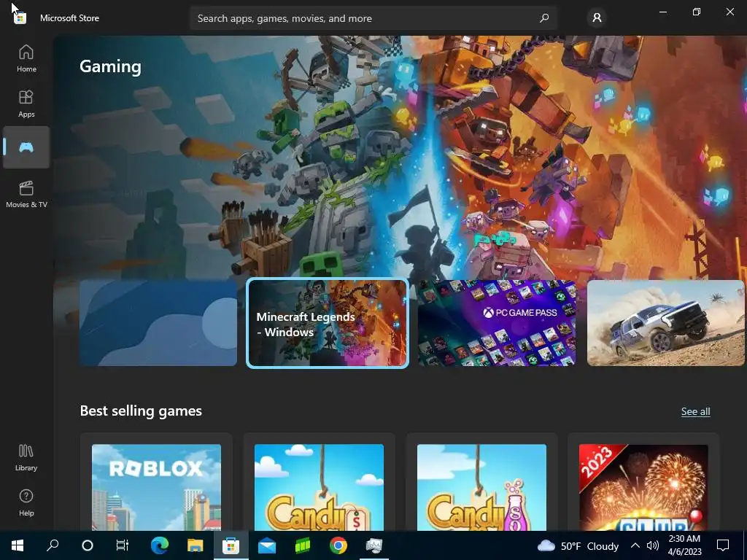747x560 pixels.
Task: Open weather widget showing 50°F Cloudy
Action: (578, 545)
